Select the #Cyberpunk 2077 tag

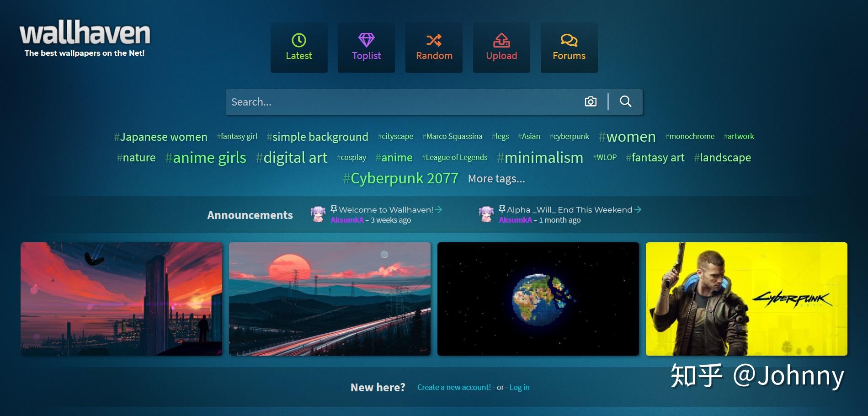[400, 178]
